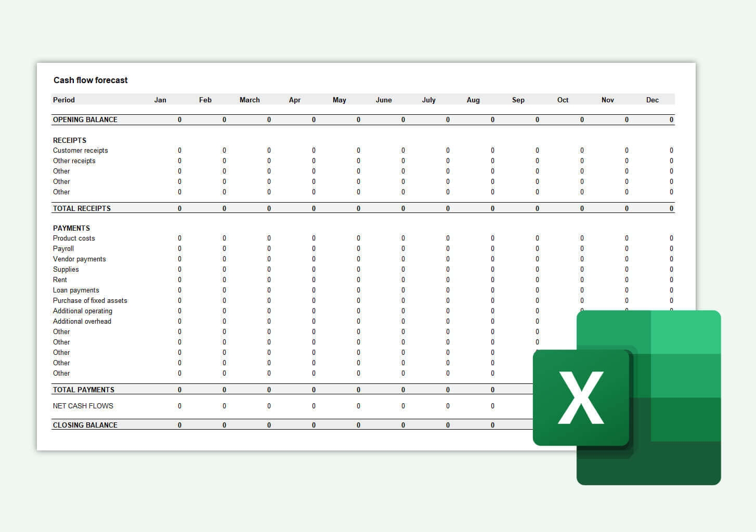Click the Rent row label
Screen dimensions: 756x532
(x=60, y=280)
